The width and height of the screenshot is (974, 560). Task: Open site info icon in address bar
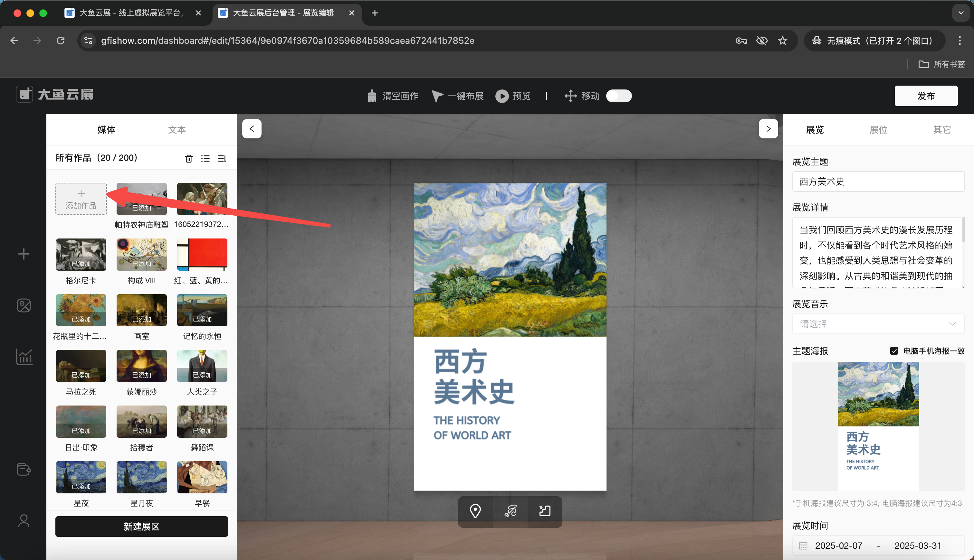click(x=88, y=40)
